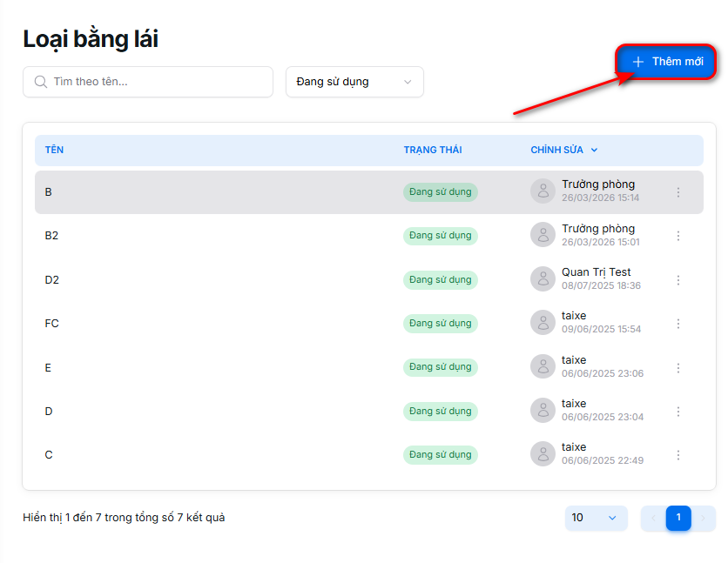Expand the 'Đang sử dụng' status filter dropdown
The width and height of the screenshot is (728, 563).
(x=354, y=82)
